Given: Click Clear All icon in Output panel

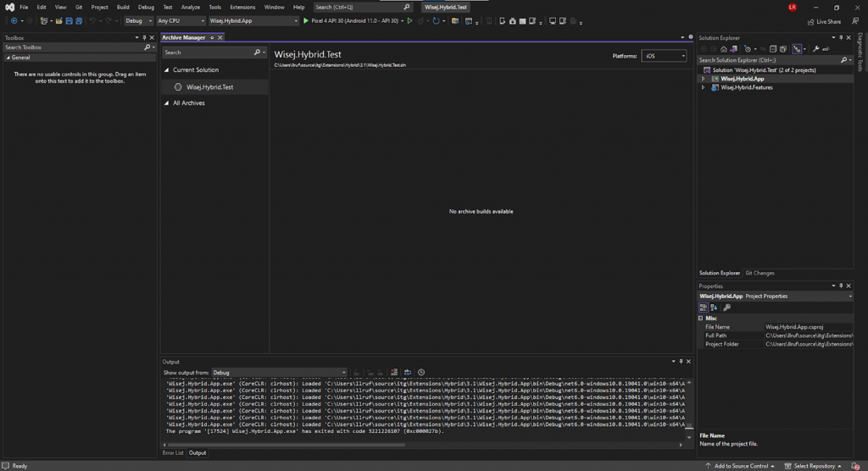Looking at the screenshot, I should pyautogui.click(x=394, y=373).
